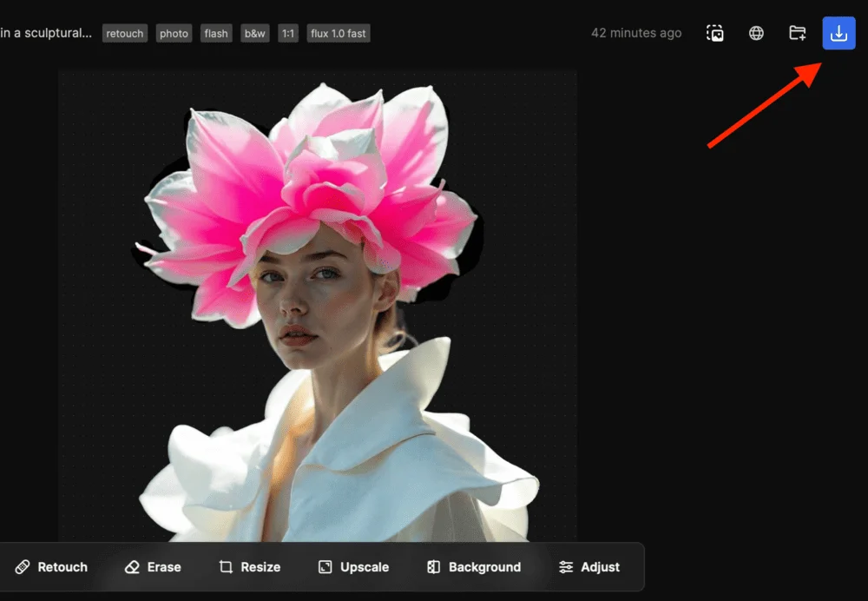Click the Upscale expand icon
The image size is (868, 601).
click(325, 567)
